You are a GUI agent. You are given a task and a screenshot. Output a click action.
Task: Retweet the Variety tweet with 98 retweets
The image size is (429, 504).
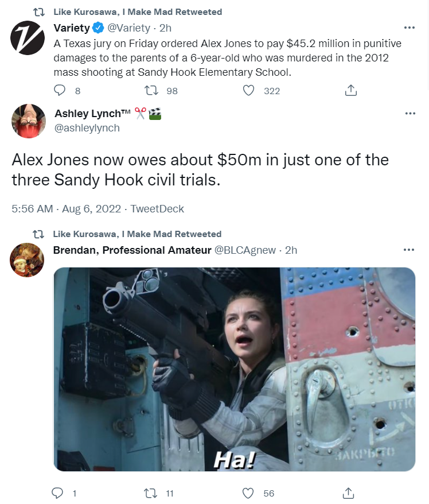coord(151,90)
